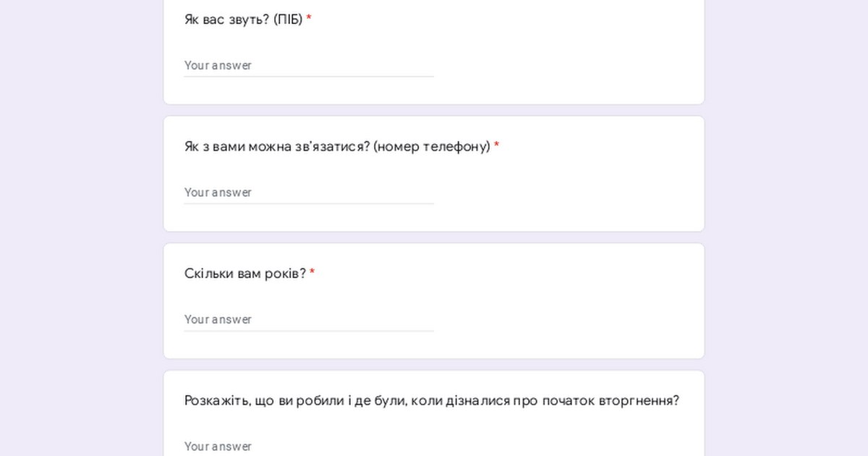Focus the phone number answer field

[308, 193]
